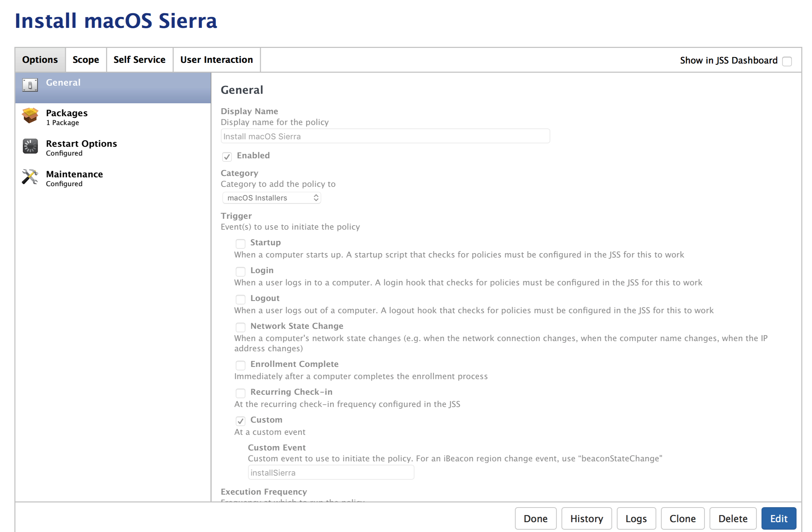Viewport: 812px width, 532px height.
Task: Uncheck the Custom trigger checkbox
Action: pos(240,421)
